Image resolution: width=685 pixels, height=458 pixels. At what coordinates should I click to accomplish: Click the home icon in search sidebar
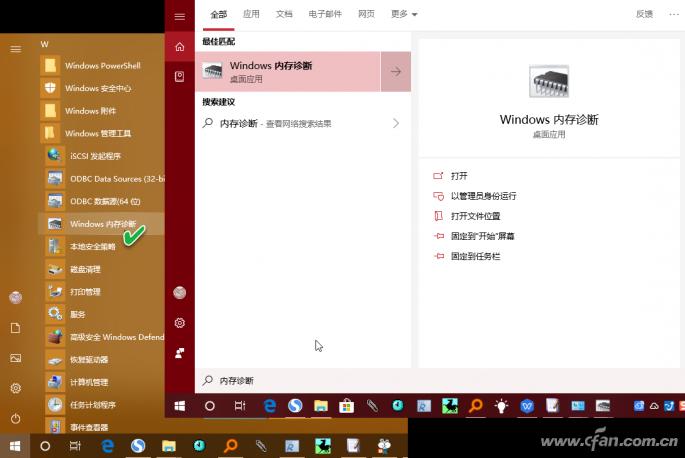(x=180, y=47)
